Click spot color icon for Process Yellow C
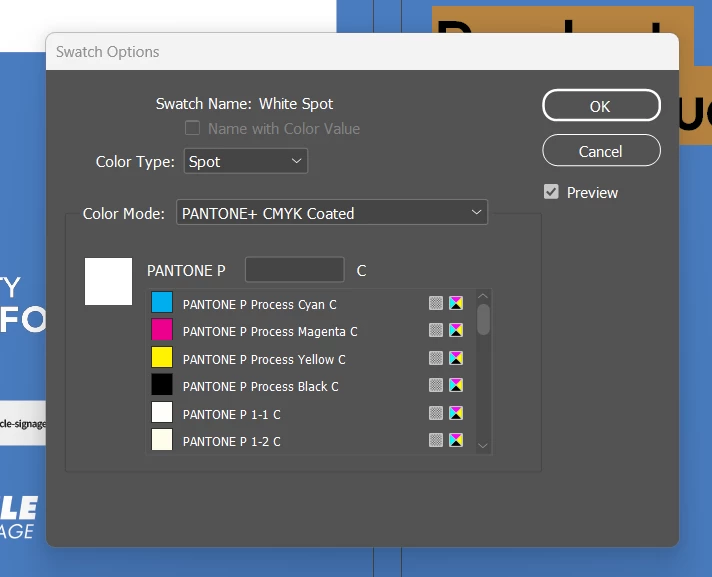 click(436, 358)
